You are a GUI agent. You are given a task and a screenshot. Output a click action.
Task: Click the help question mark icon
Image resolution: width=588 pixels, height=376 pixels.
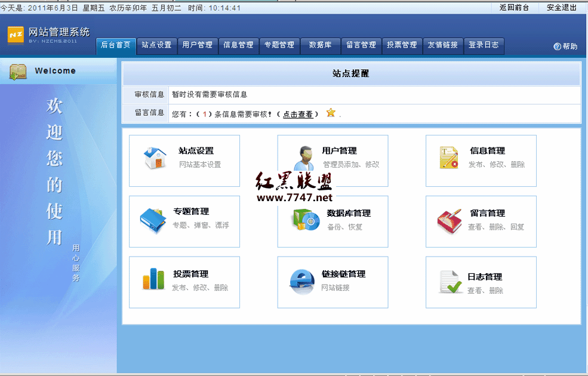pyautogui.click(x=557, y=46)
